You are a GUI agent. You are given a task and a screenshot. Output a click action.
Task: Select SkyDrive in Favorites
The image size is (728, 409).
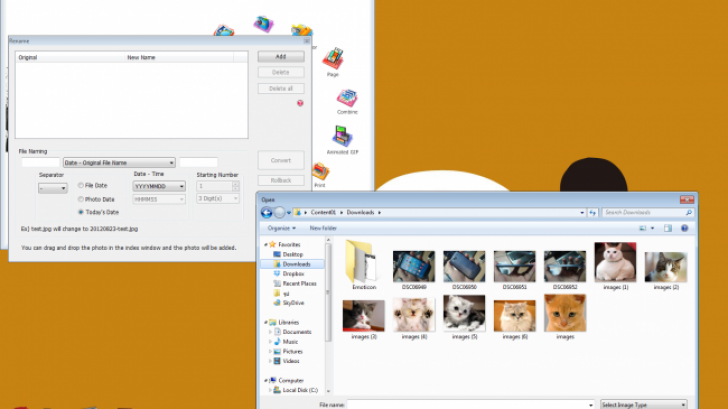293,303
